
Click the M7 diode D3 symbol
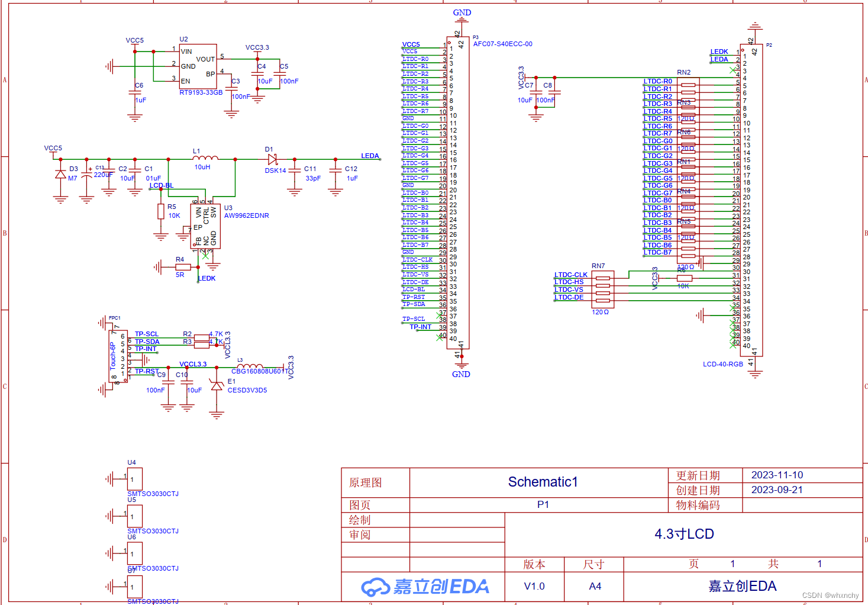coord(60,175)
